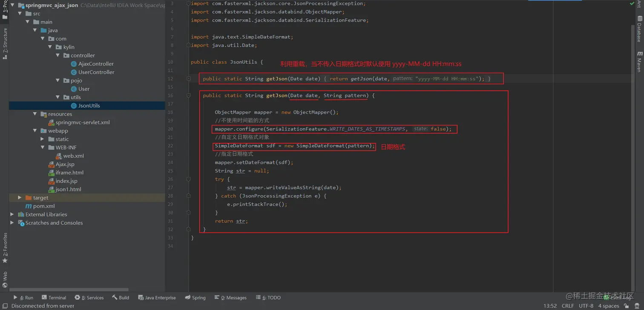Collapse the kylin package arrow
The width and height of the screenshot is (644, 310).
click(50, 47)
